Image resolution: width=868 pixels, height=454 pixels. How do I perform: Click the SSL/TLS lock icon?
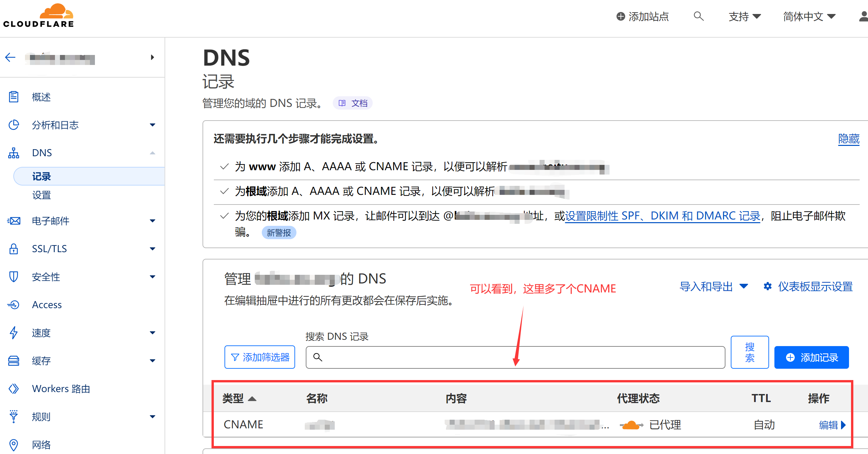[13, 249]
